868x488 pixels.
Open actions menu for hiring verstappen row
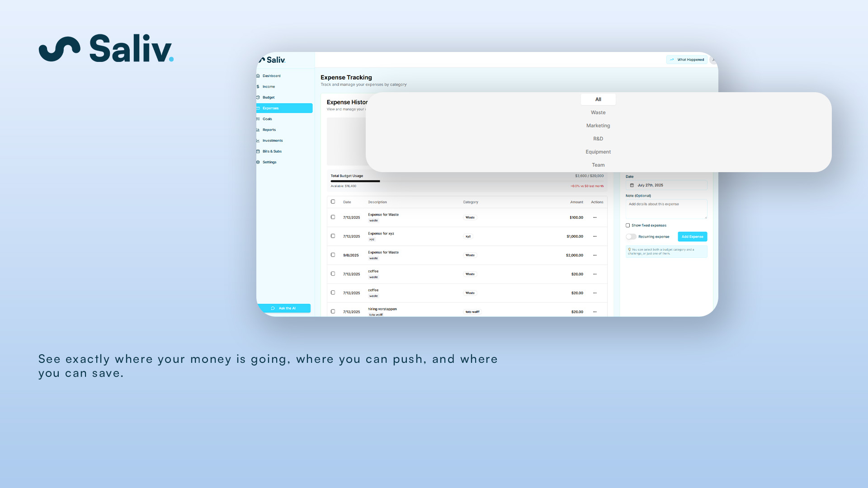(x=595, y=312)
